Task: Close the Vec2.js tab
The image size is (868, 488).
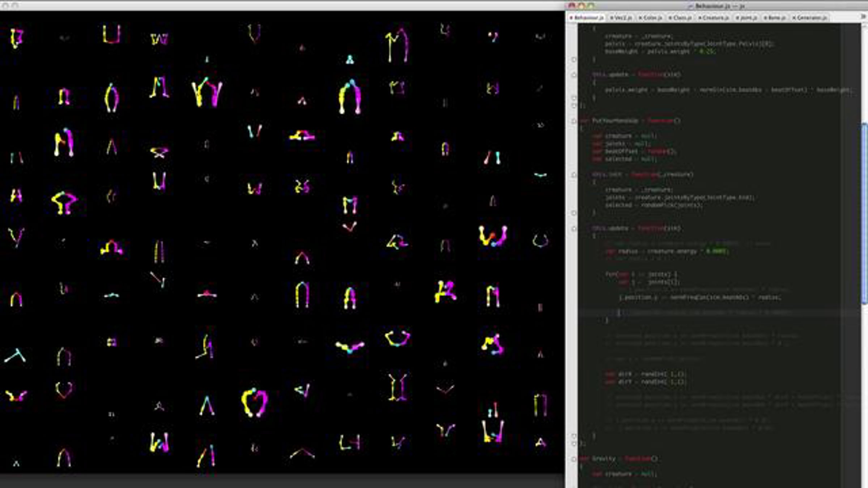Action: [x=612, y=18]
